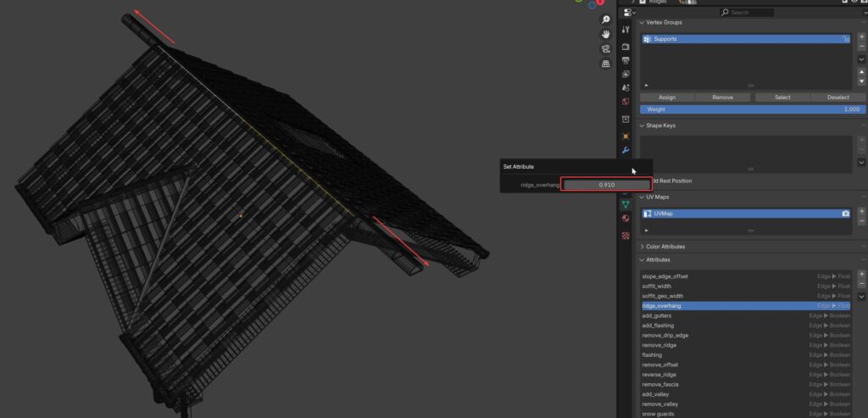Select the remove_fascia attribute

(746, 385)
